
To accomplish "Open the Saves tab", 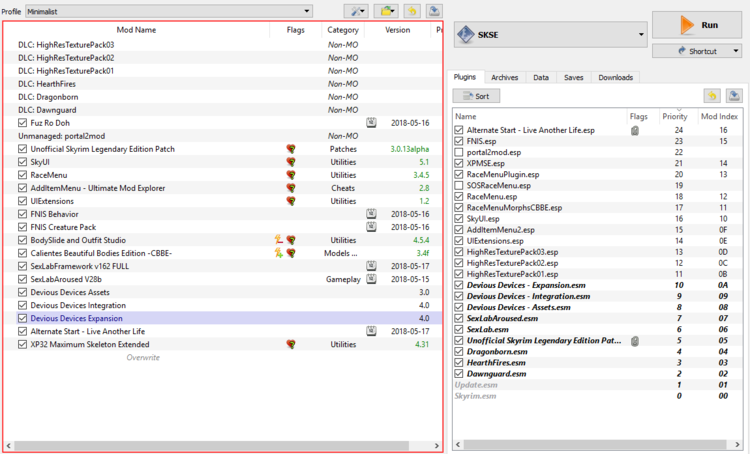I will coord(574,77).
